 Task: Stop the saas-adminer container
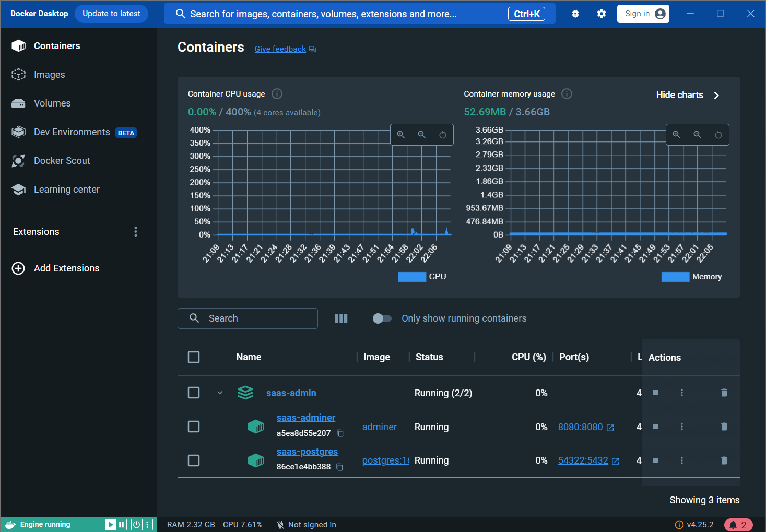click(x=656, y=427)
